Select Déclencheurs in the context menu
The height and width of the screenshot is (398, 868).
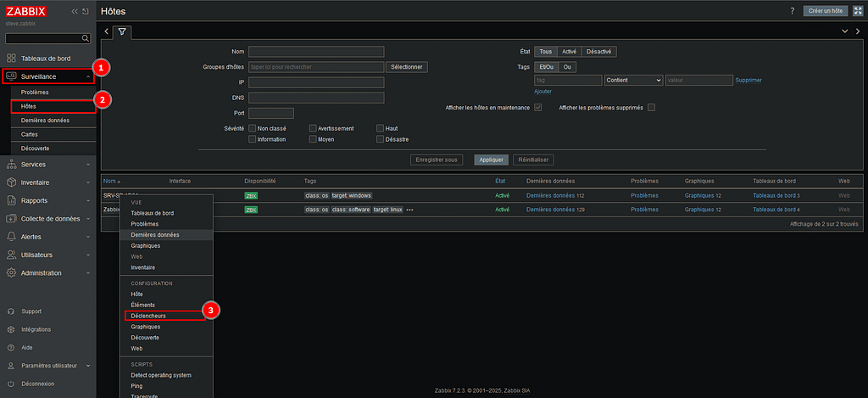tap(148, 316)
